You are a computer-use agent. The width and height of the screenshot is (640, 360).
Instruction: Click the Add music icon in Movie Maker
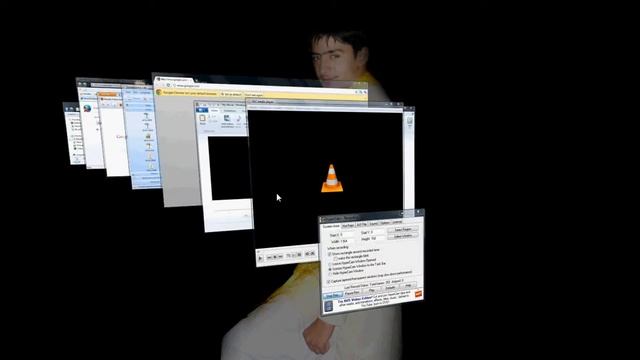click(239, 118)
